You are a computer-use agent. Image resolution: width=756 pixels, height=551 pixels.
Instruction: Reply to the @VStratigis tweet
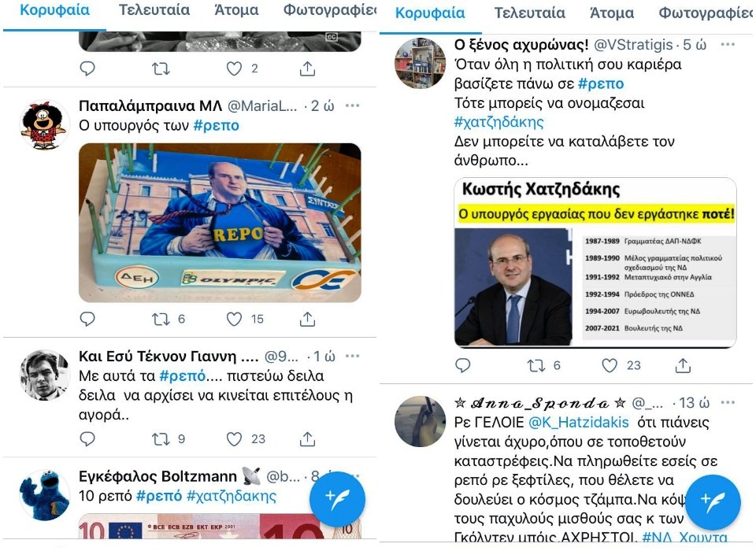pos(463,365)
